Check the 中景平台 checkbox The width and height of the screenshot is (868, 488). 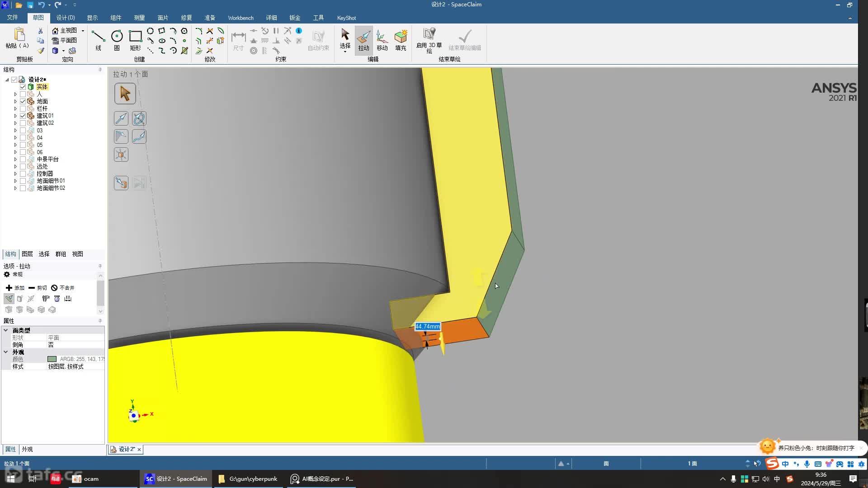point(23,159)
